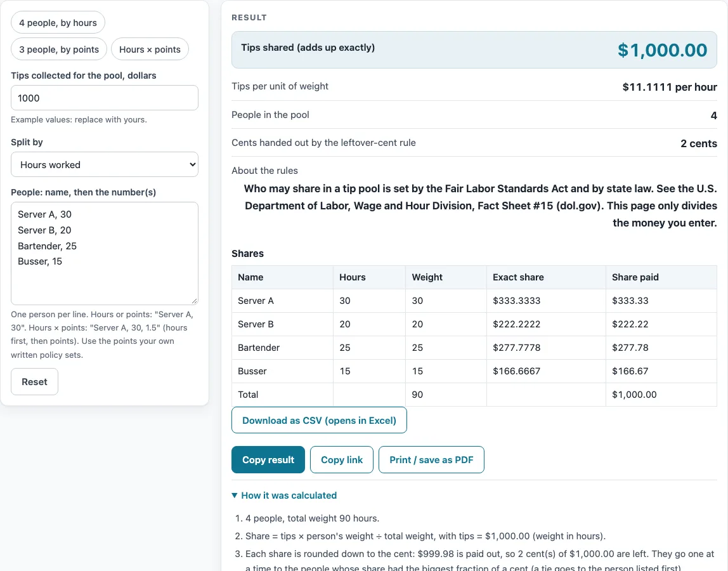
Task: Click the 'About the rules' label
Action: tap(264, 171)
